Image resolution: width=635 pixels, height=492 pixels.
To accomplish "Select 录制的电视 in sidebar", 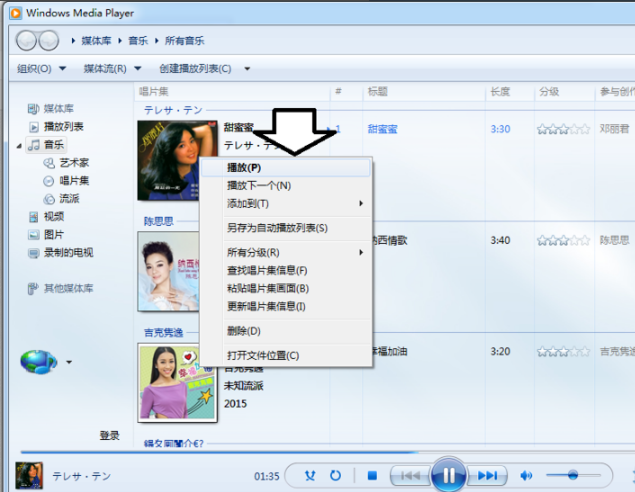I will (x=61, y=253).
